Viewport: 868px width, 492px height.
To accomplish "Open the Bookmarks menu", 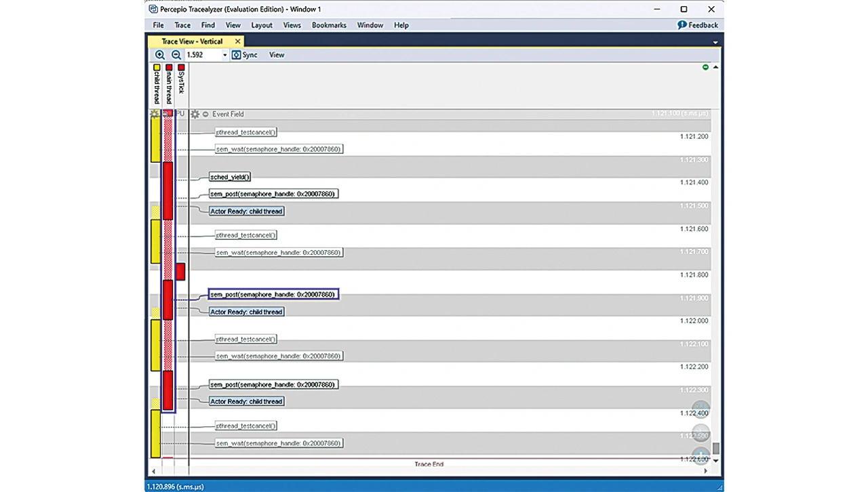I will (x=329, y=25).
